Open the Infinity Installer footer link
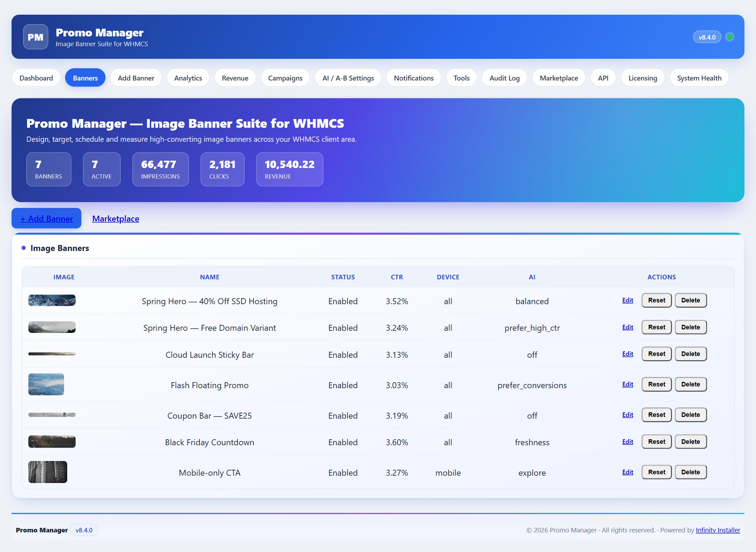The width and height of the screenshot is (756, 552). pos(718,530)
